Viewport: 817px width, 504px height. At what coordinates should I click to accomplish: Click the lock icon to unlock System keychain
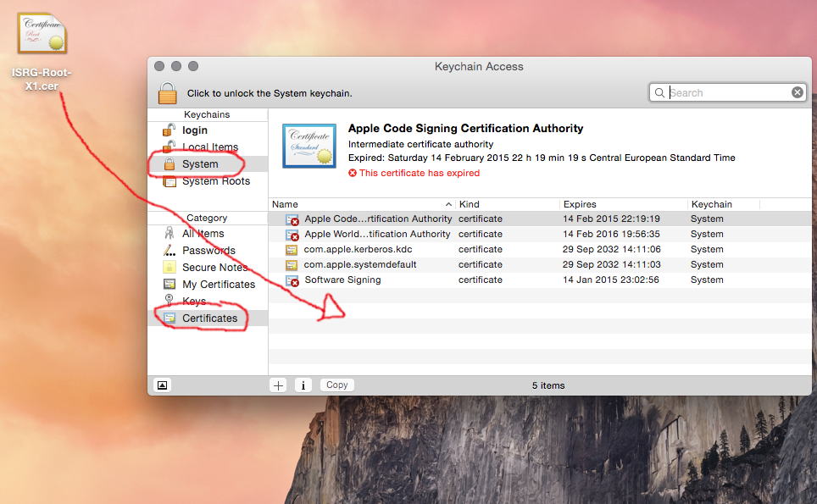(x=168, y=93)
